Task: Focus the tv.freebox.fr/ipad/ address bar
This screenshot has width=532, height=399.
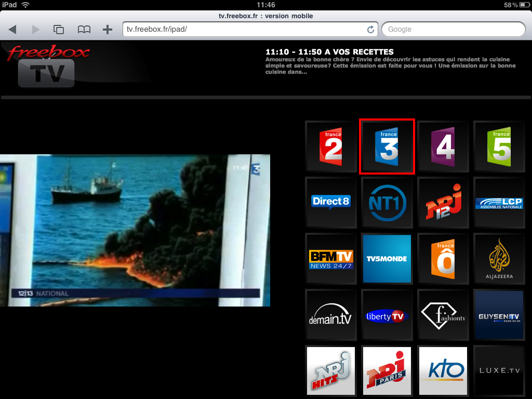Action: pos(250,29)
